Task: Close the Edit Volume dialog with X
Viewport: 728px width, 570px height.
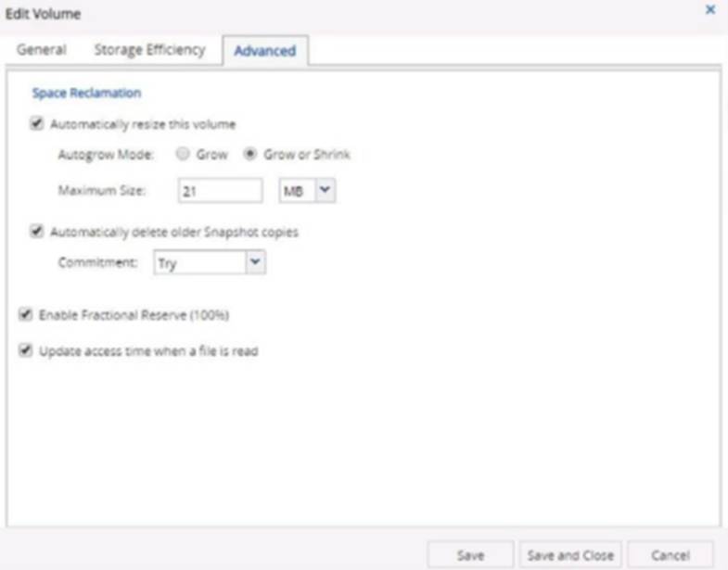Action: pos(709,9)
